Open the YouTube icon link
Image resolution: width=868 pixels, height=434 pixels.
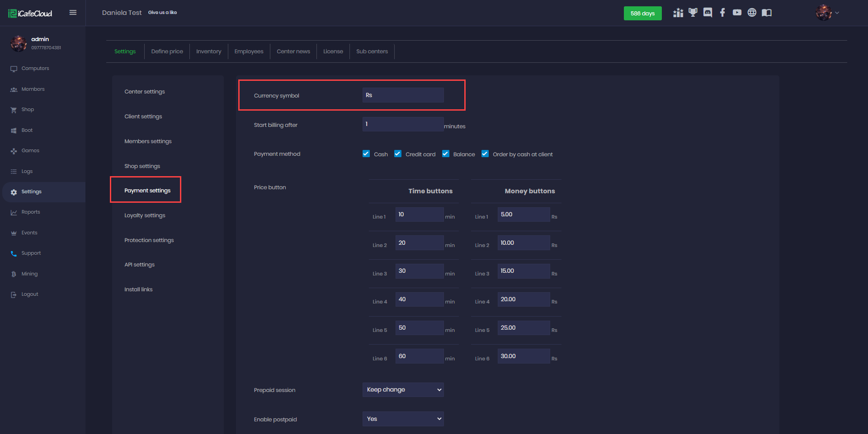(x=737, y=13)
